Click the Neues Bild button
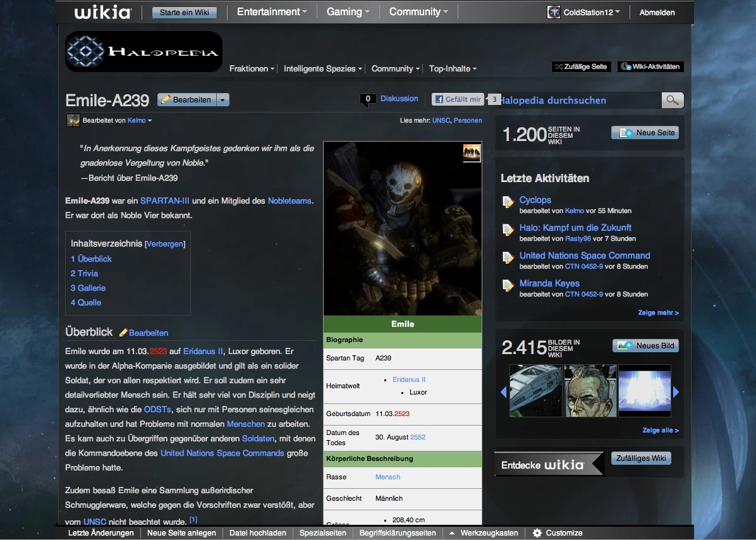 tap(645, 346)
